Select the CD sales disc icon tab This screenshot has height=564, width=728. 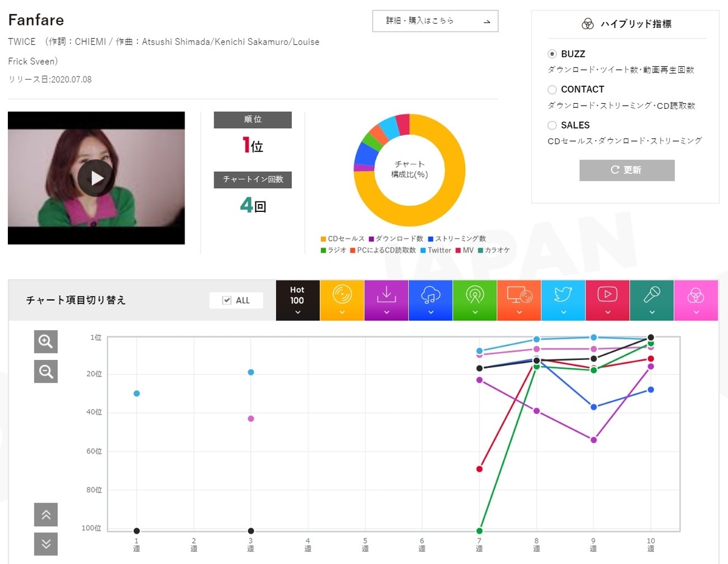tap(342, 301)
